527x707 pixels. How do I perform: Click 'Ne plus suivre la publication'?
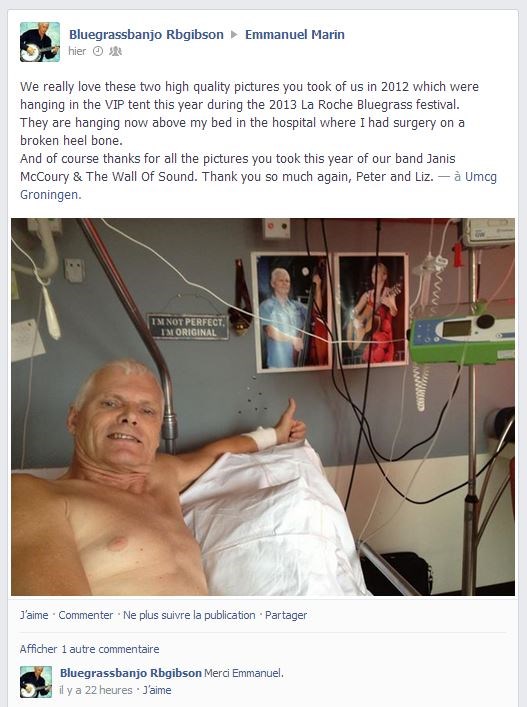[x=189, y=615]
